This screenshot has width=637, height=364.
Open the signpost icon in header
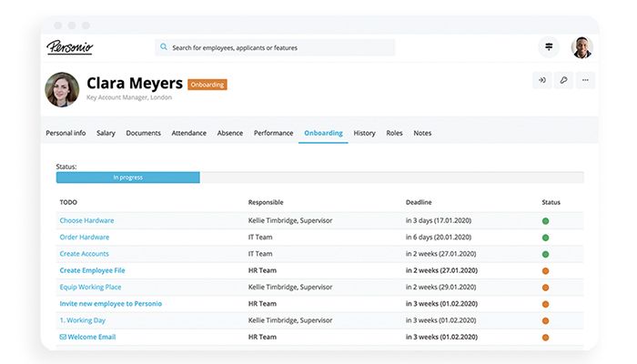(550, 46)
